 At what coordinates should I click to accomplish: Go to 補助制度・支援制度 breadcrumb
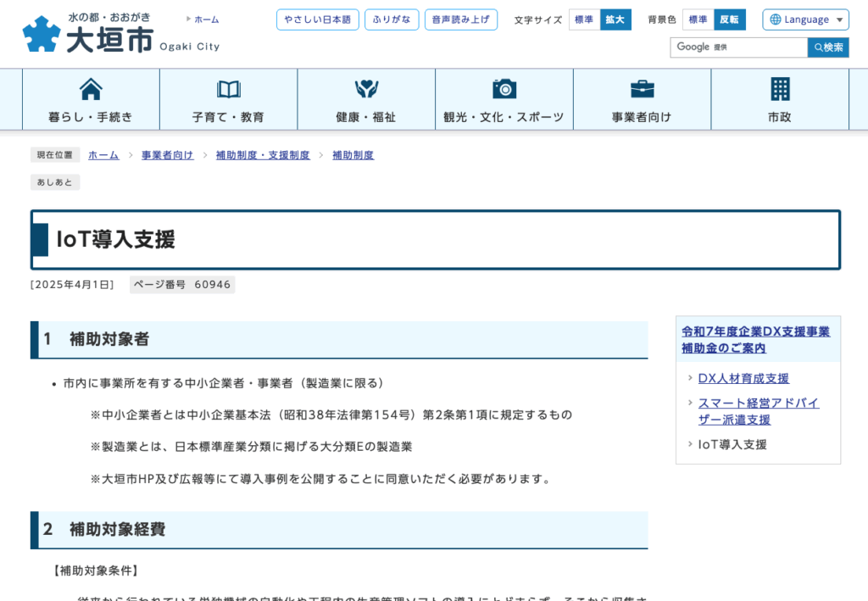coord(263,155)
